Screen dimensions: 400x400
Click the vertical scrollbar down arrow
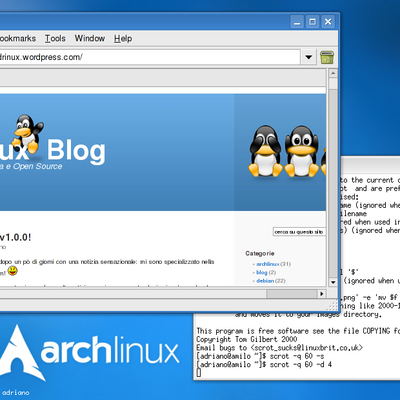(x=333, y=282)
